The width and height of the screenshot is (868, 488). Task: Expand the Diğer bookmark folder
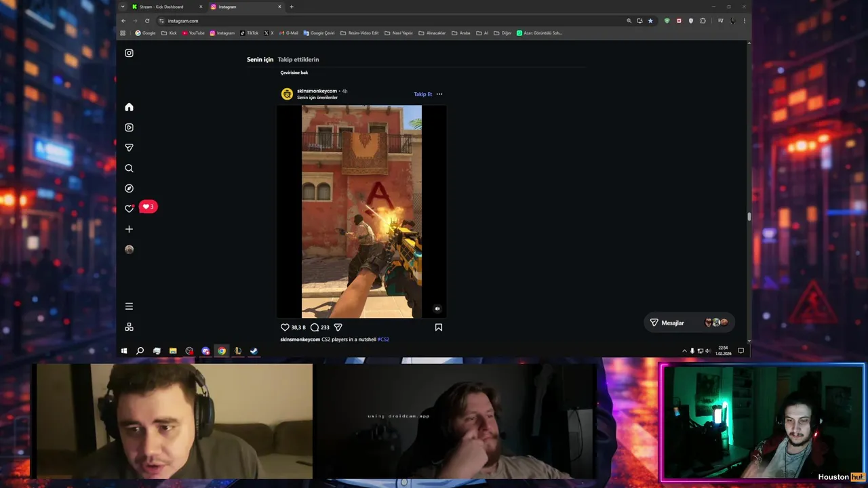(502, 33)
